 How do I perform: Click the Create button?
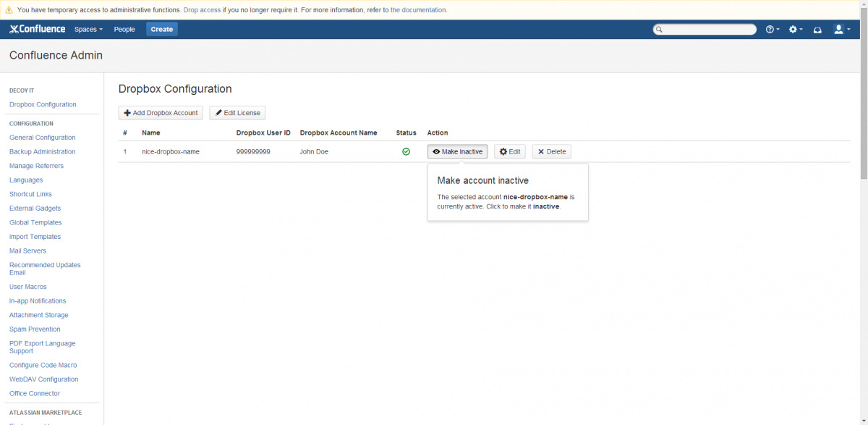(x=162, y=30)
